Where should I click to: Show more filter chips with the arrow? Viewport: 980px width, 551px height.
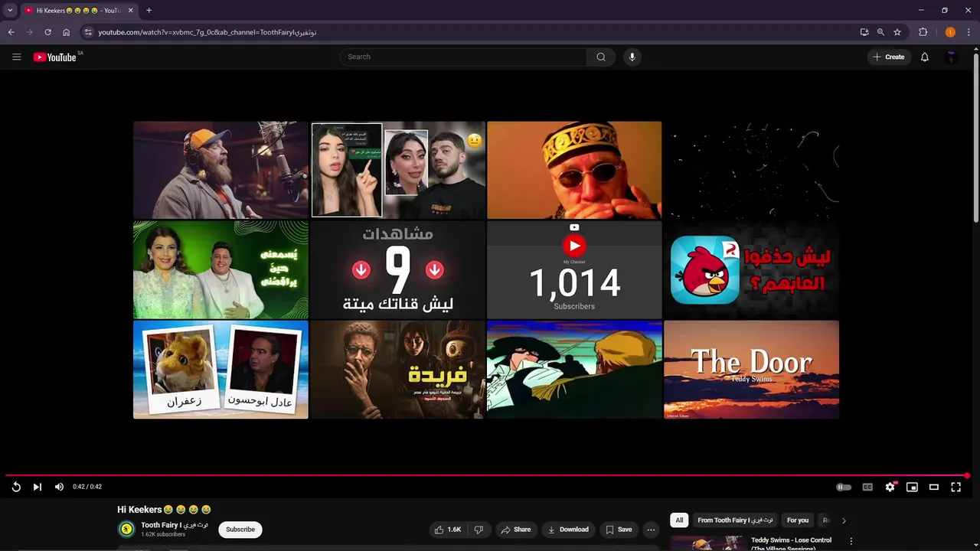(844, 520)
